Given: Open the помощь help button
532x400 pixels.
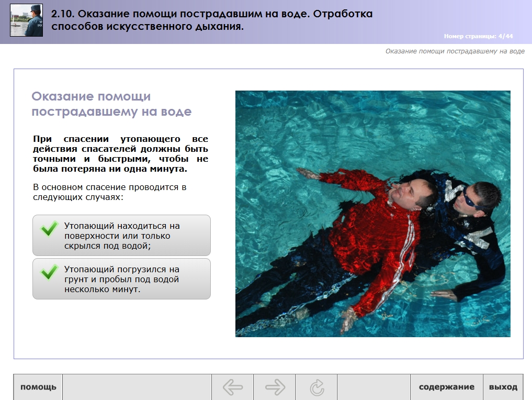Looking at the screenshot, I should coord(38,387).
